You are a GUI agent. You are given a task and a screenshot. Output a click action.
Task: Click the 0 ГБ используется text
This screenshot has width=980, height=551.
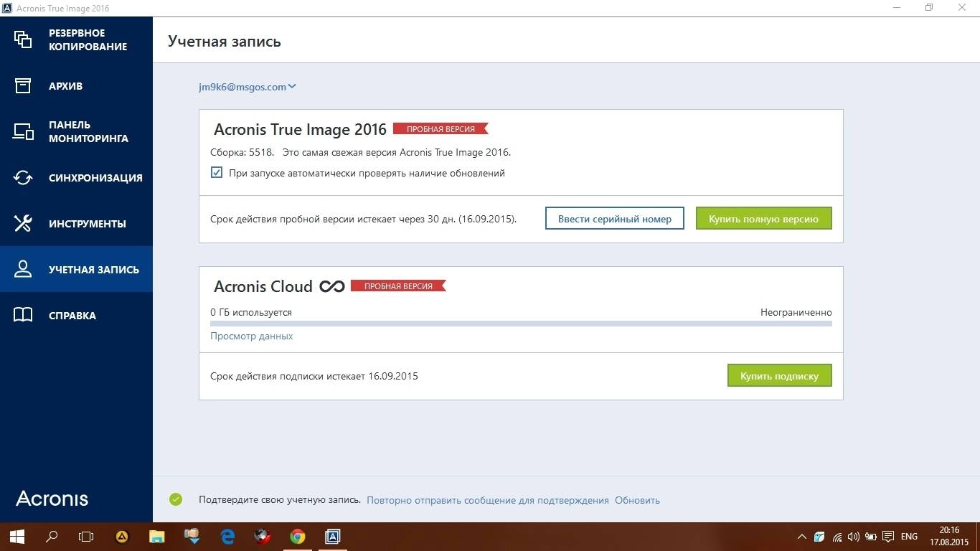point(251,312)
